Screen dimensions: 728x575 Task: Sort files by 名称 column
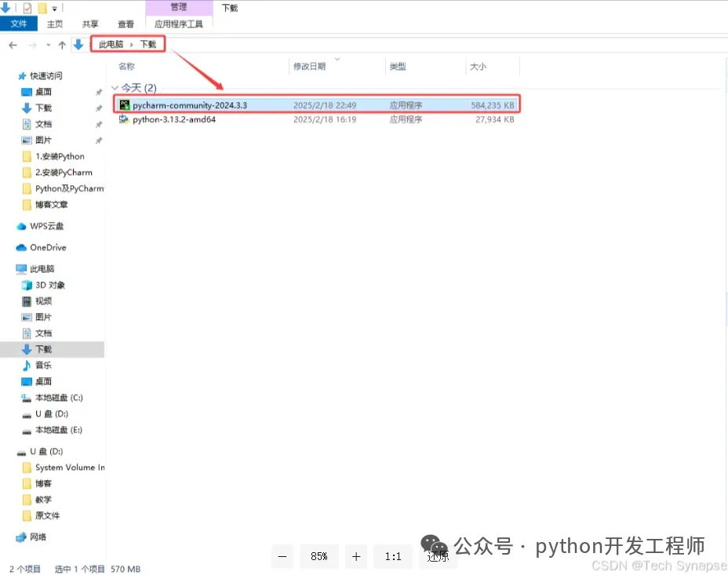pyautogui.click(x=127, y=67)
